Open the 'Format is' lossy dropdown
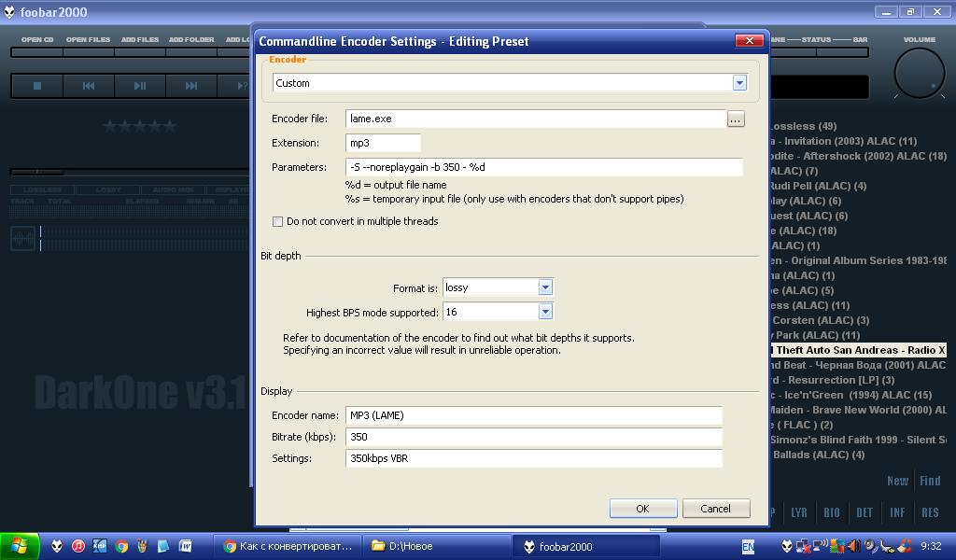 [545, 287]
